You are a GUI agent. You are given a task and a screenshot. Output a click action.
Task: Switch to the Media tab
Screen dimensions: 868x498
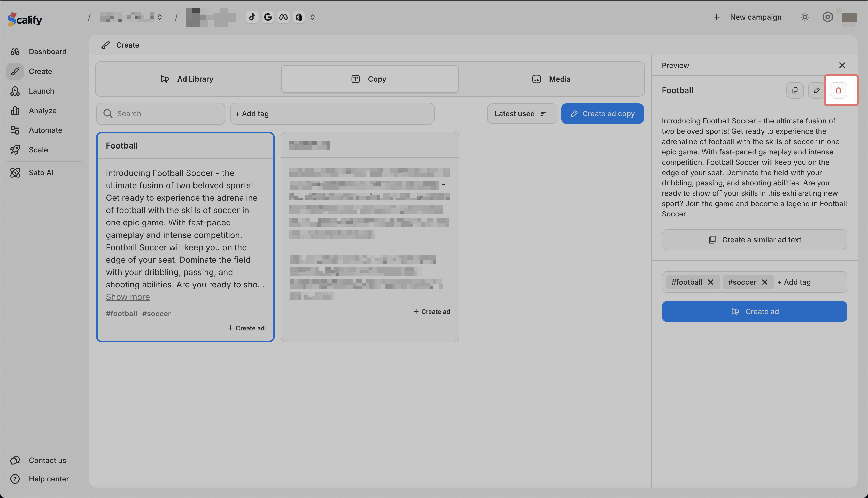pyautogui.click(x=551, y=79)
